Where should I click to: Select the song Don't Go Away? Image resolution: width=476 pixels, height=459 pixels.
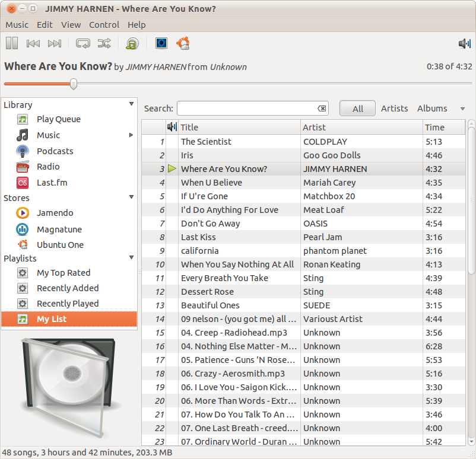tap(210, 224)
